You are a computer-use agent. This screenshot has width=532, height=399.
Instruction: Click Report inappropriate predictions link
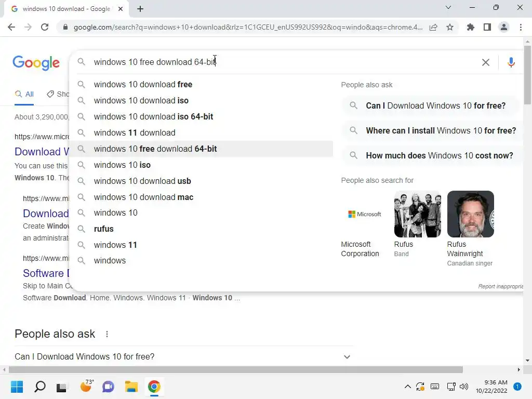coord(501,286)
